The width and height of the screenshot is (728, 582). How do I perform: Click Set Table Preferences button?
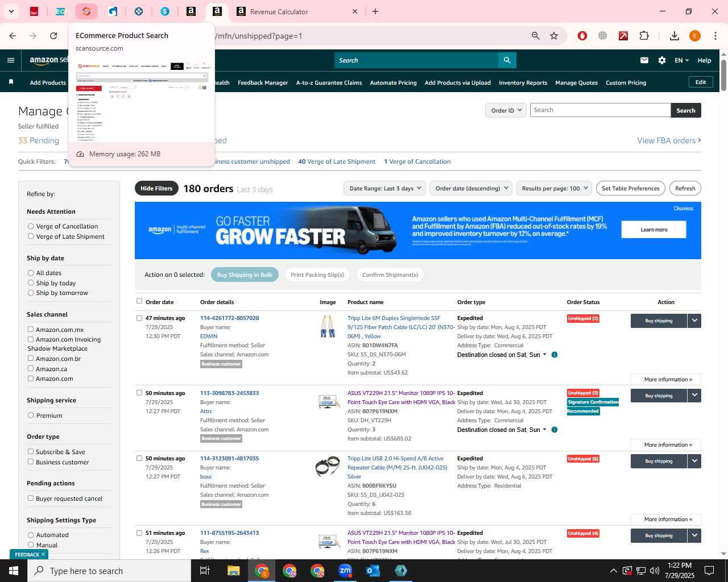click(x=630, y=188)
